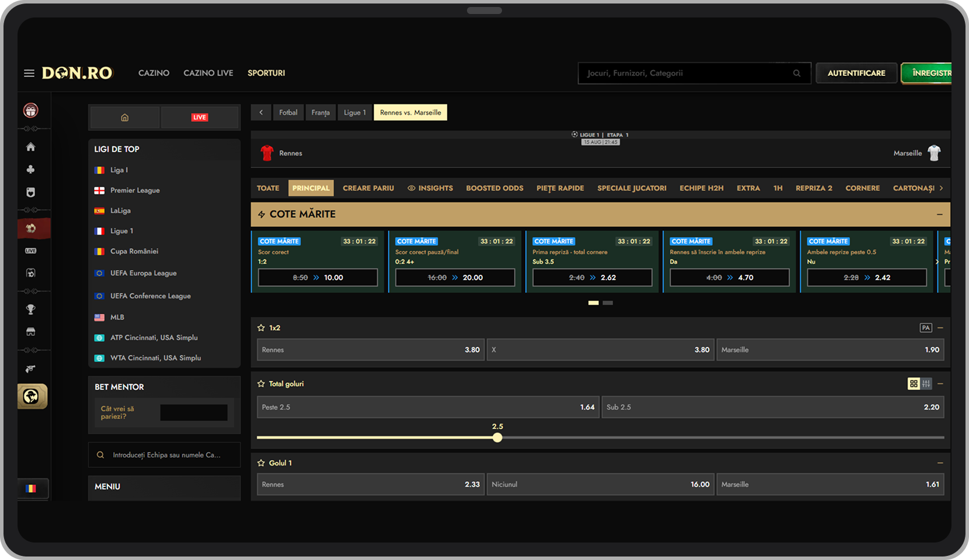969x560 pixels.
Task: Pick Peste 2.5 at 1.64
Action: (428, 407)
